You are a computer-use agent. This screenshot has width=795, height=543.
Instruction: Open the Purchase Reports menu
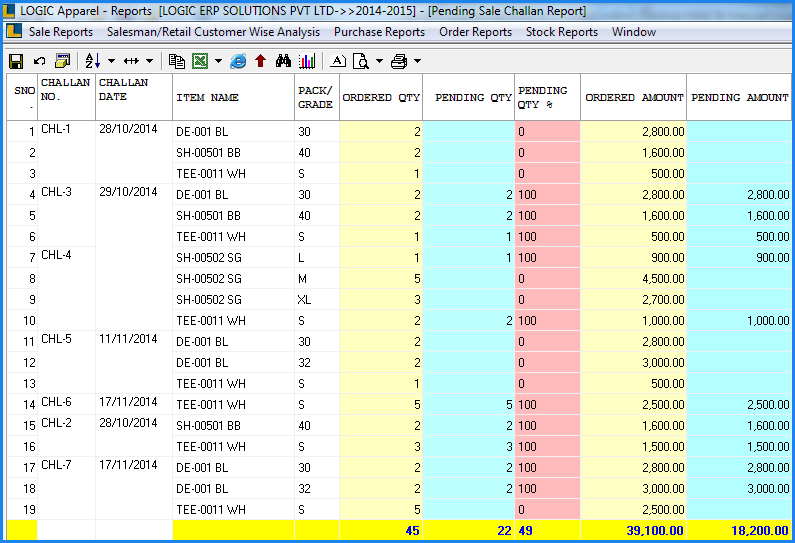point(379,32)
